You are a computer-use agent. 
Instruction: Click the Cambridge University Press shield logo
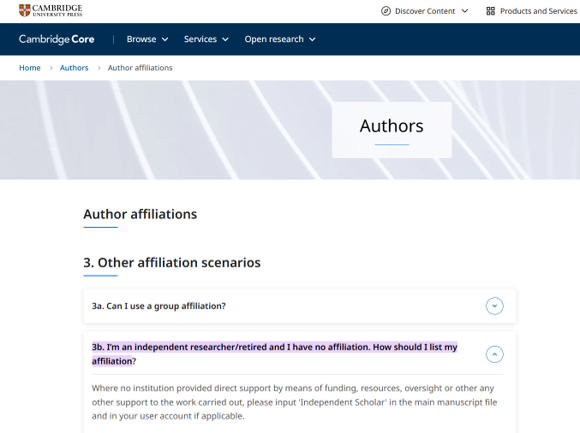tap(25, 10)
